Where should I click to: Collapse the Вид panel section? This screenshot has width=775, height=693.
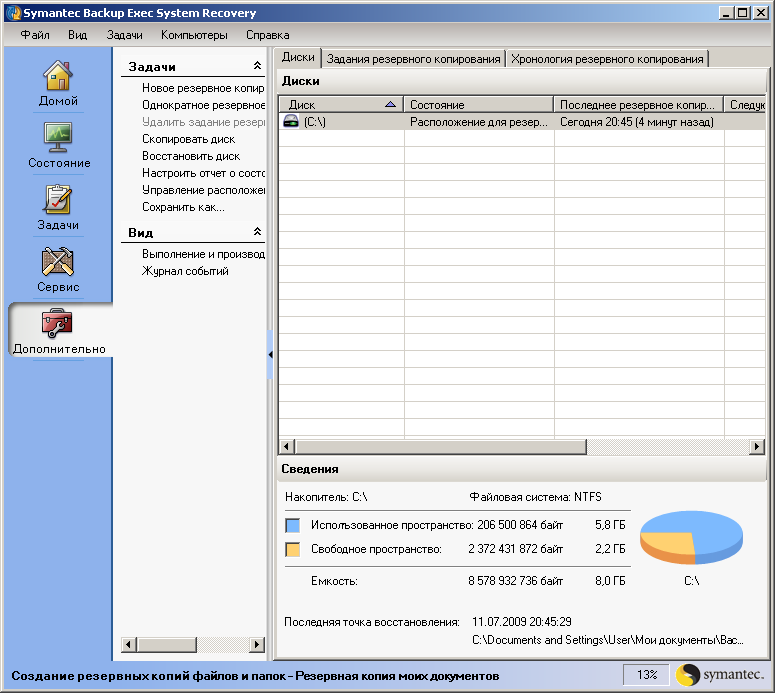point(257,232)
